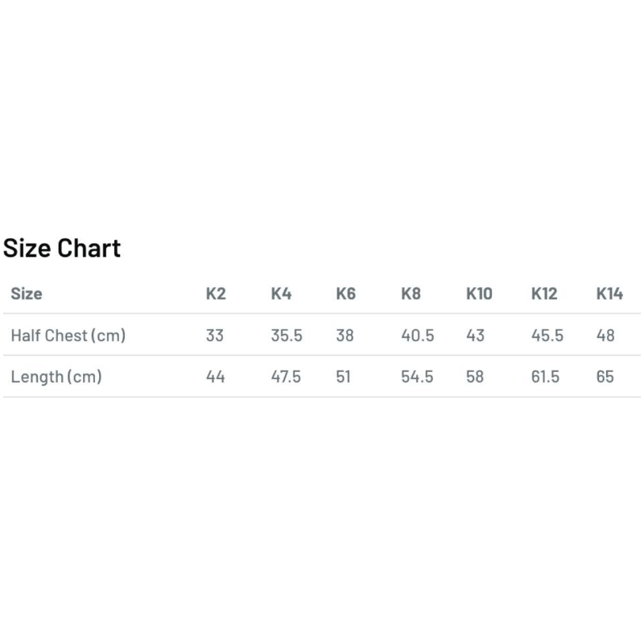Select the K4 column header
The height and width of the screenshot is (644, 644).
tap(281, 294)
